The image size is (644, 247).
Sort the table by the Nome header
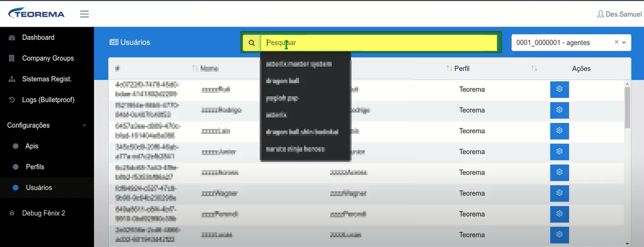coord(209,68)
